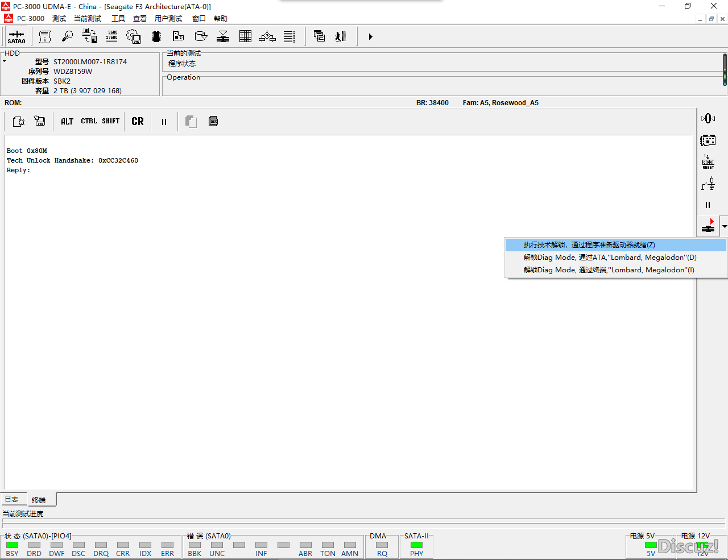Click serial number WDZ8T59W
Image resolution: width=728 pixels, height=560 pixels.
coord(73,72)
